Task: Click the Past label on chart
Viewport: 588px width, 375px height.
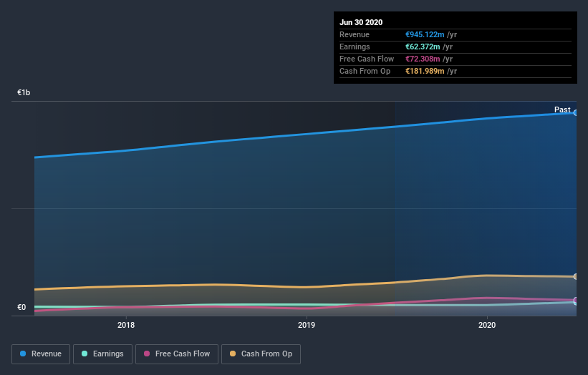Action: 562,109
